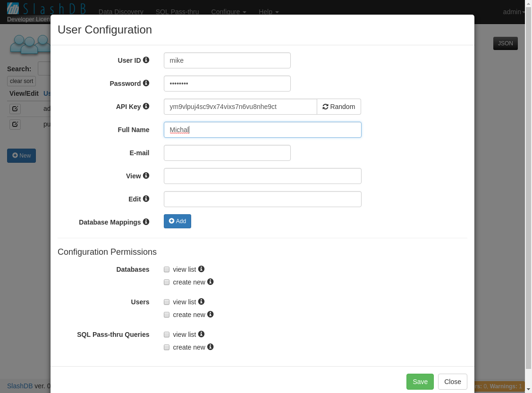The image size is (532, 393).
Task: Focus the API Key input field
Action: click(241, 107)
